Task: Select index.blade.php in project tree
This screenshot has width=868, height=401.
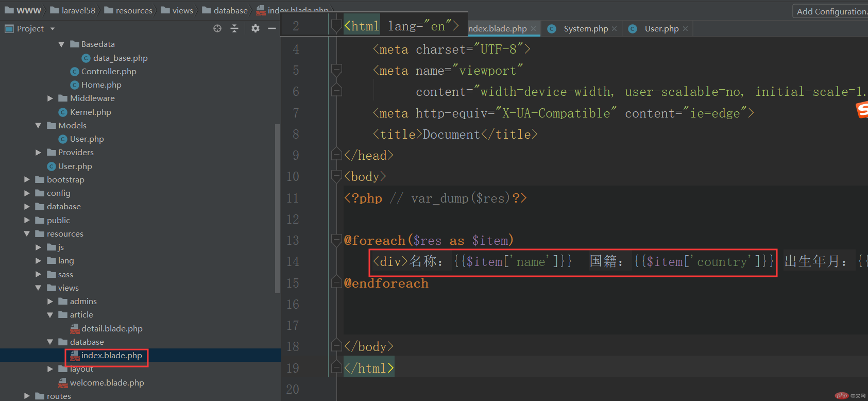Action: pyautogui.click(x=111, y=355)
